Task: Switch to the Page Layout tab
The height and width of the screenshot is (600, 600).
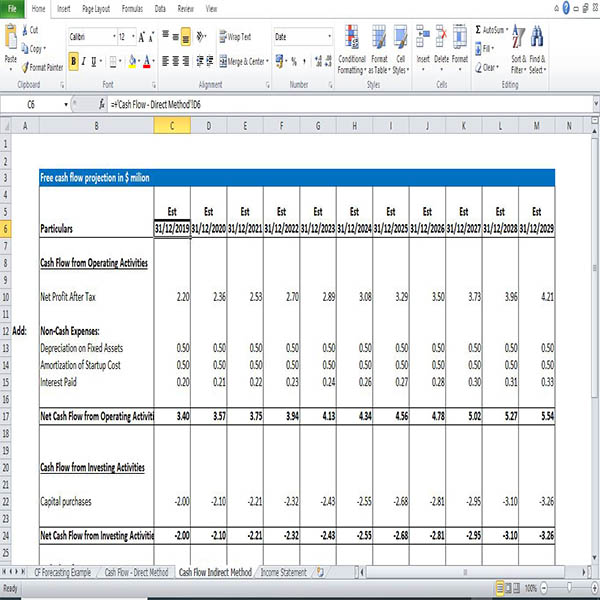Action: click(x=96, y=8)
